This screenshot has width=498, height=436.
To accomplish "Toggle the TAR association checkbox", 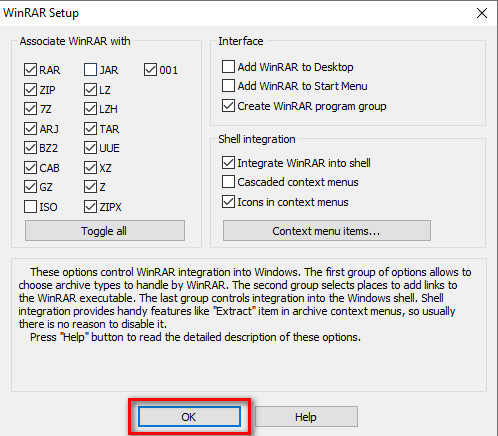I will pyautogui.click(x=90, y=129).
